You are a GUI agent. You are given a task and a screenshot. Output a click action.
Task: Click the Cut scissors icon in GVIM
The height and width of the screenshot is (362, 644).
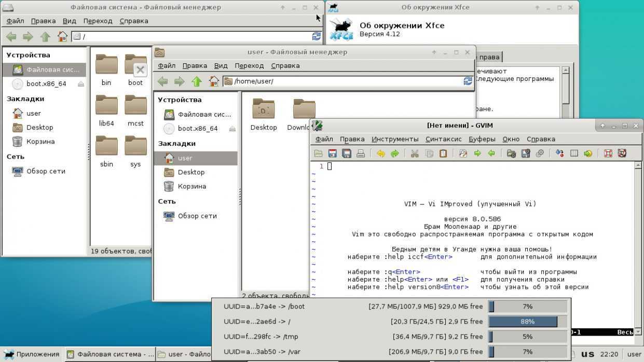415,154
